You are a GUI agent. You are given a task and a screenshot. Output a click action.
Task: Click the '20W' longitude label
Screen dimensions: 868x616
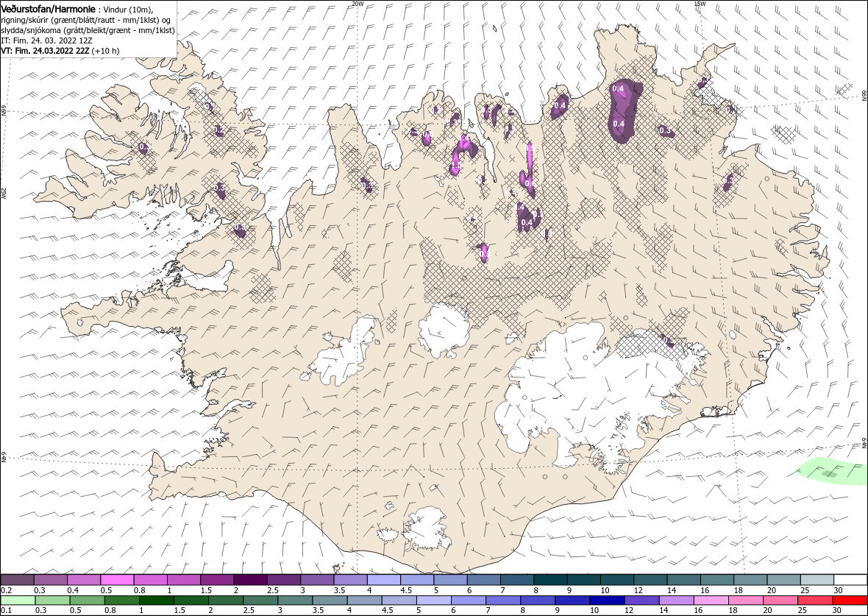pyautogui.click(x=357, y=4)
